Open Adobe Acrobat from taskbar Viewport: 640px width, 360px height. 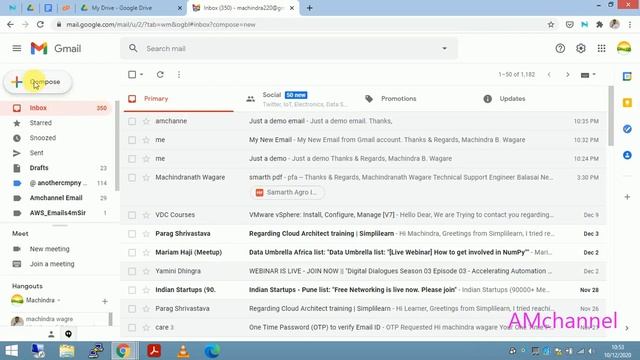[x=154, y=351]
